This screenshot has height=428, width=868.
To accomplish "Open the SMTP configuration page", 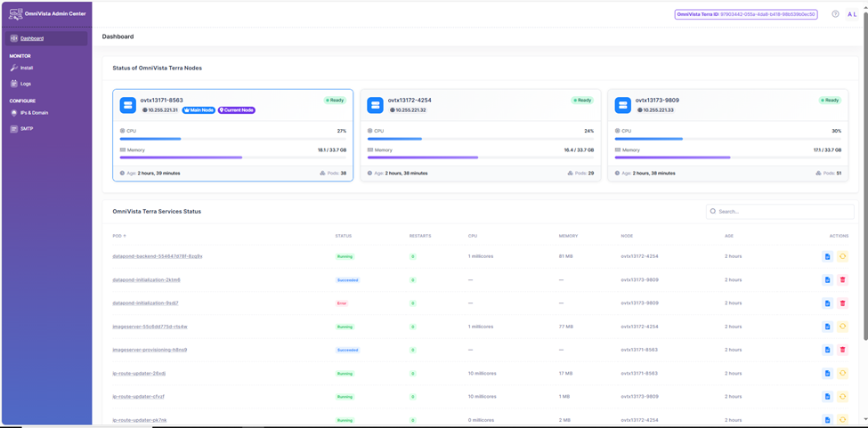I will tap(27, 129).
